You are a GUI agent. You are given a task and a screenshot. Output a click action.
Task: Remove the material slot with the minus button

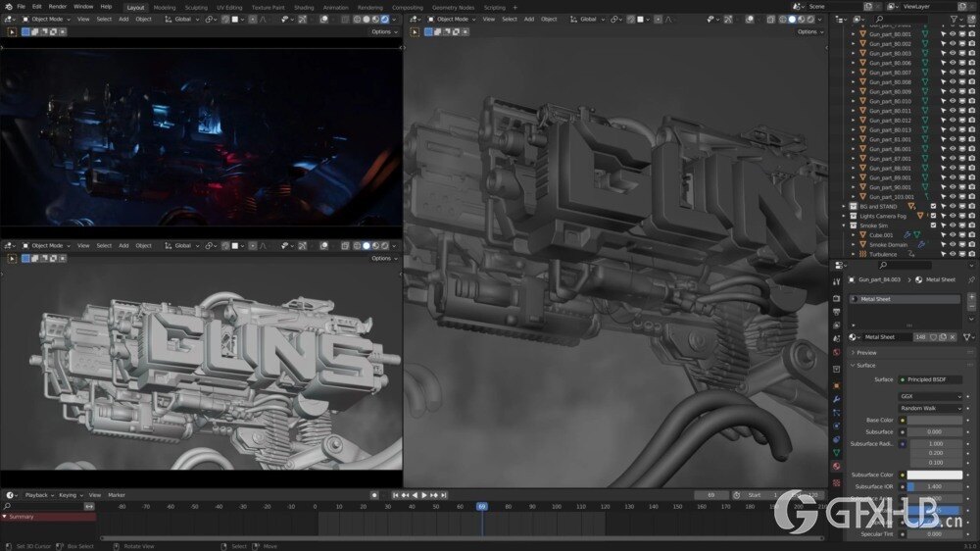[971, 307]
